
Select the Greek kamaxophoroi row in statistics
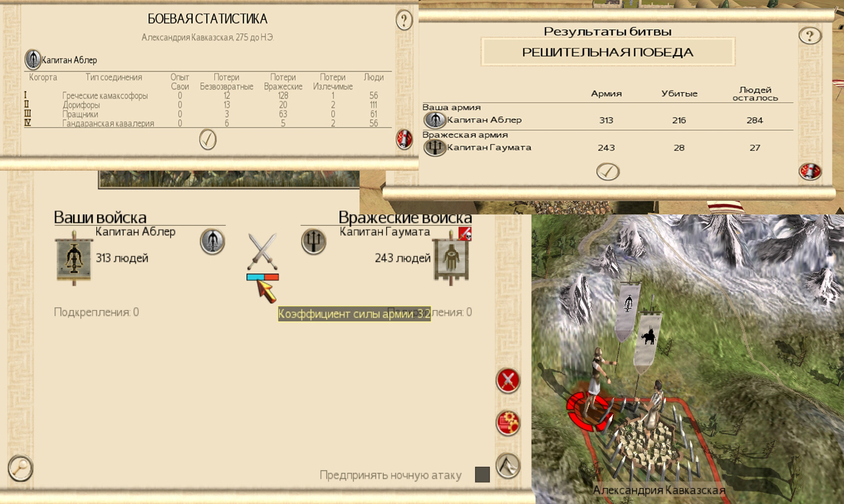[x=207, y=96]
